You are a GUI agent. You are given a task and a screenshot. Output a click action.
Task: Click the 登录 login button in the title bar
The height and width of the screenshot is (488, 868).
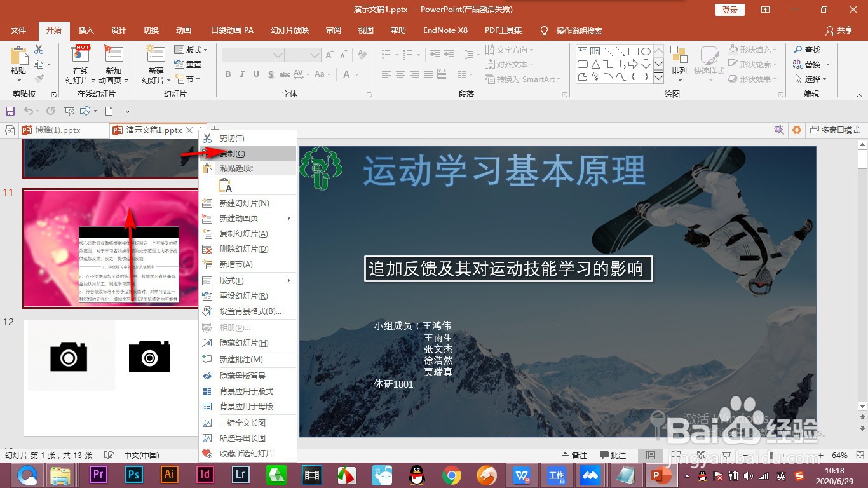[x=730, y=10]
